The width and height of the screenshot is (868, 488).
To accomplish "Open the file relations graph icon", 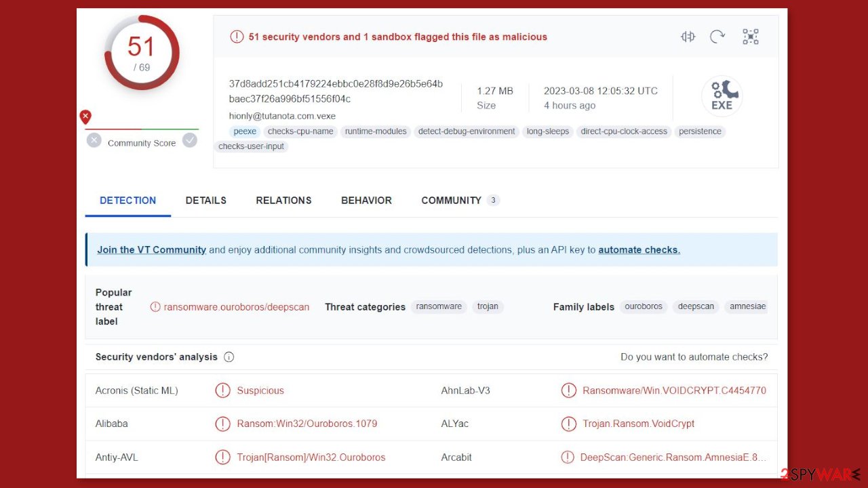I will pyautogui.click(x=750, y=37).
